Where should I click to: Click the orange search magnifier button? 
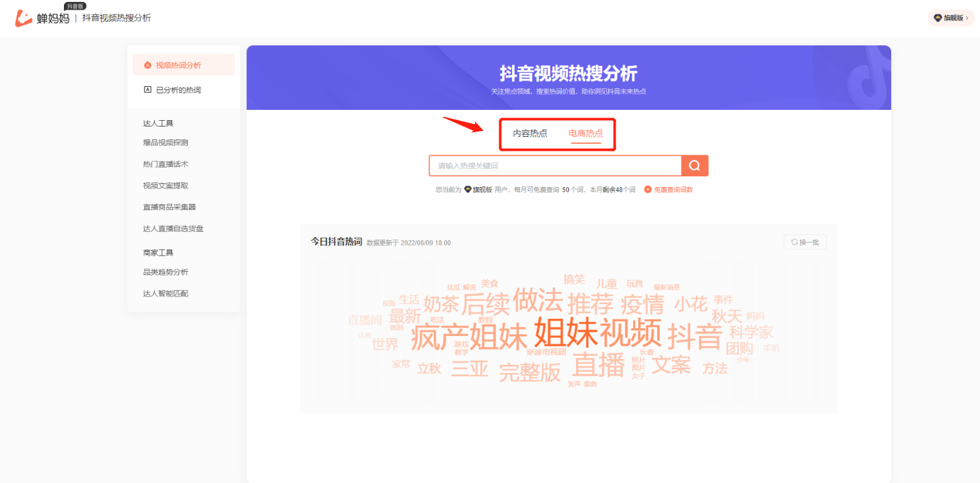coord(695,165)
